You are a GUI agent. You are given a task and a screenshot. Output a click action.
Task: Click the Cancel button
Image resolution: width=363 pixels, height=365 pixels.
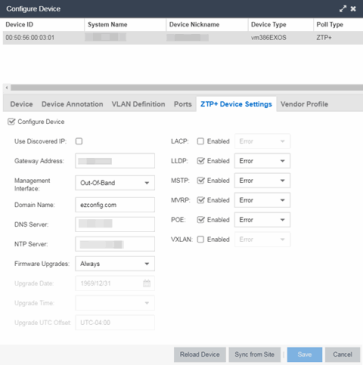[343, 355]
